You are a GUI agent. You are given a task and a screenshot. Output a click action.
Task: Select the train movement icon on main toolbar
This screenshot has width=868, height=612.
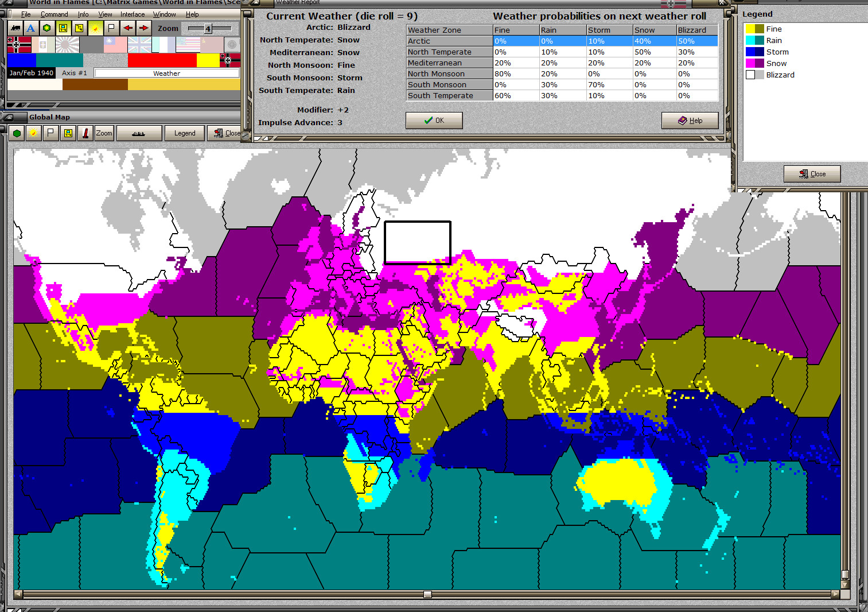point(15,28)
